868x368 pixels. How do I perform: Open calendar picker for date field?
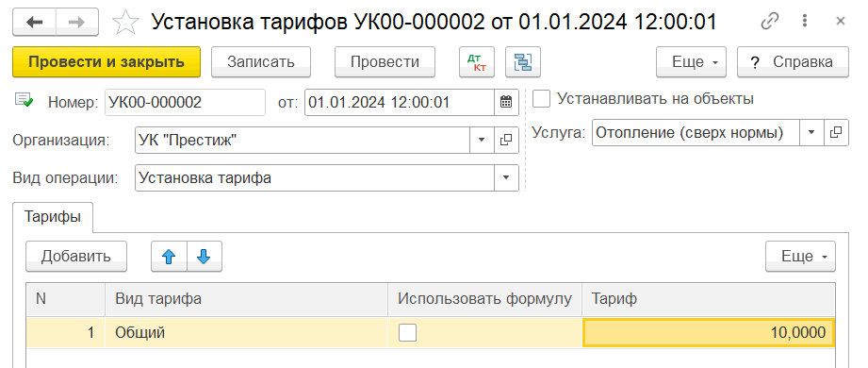coord(506,102)
